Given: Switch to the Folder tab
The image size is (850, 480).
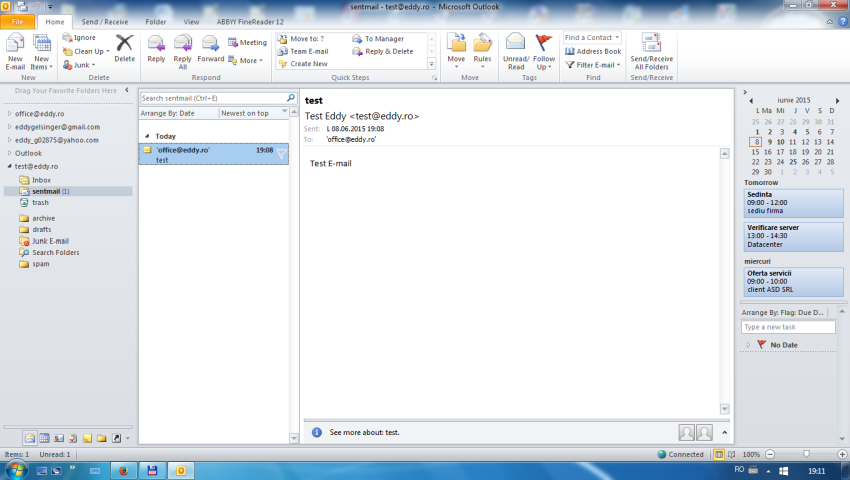Looking at the screenshot, I should click(156, 22).
